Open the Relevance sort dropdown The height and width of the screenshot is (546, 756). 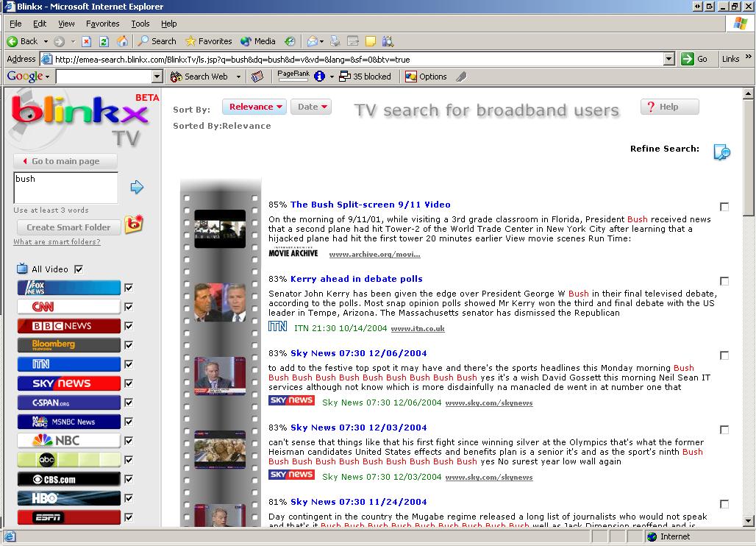(254, 107)
